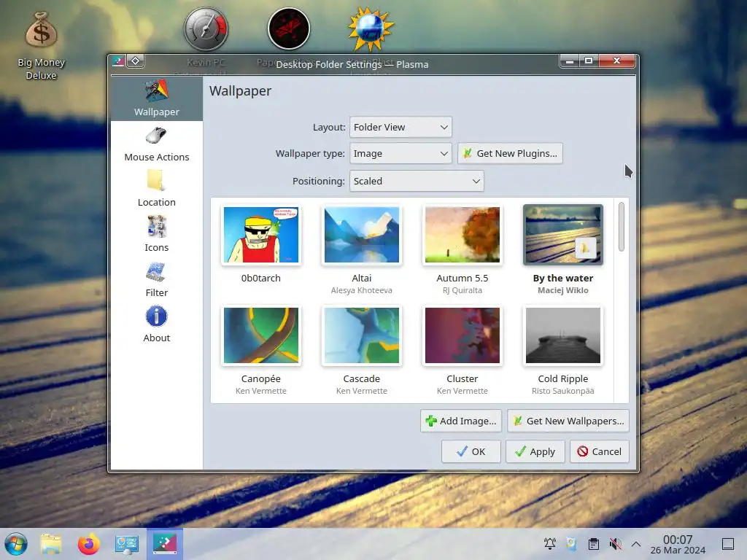Click the Get New Plugins button
This screenshot has height=560, width=747.
(510, 153)
